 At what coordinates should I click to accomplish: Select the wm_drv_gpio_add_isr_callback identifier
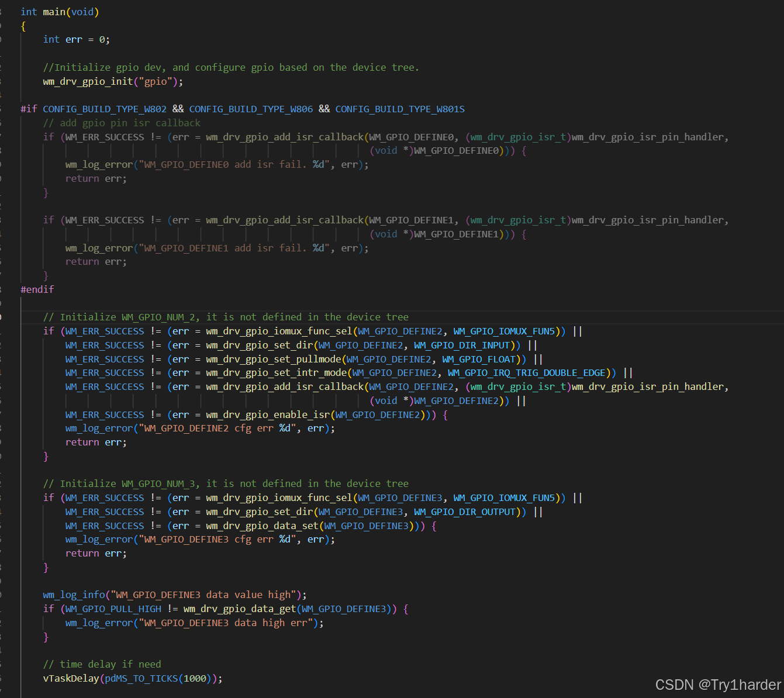pos(285,136)
